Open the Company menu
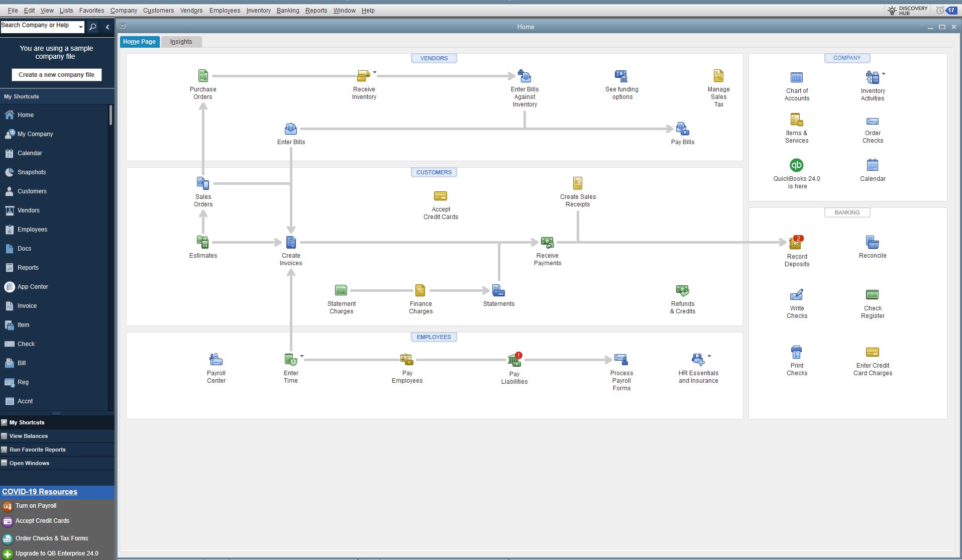 124,10
